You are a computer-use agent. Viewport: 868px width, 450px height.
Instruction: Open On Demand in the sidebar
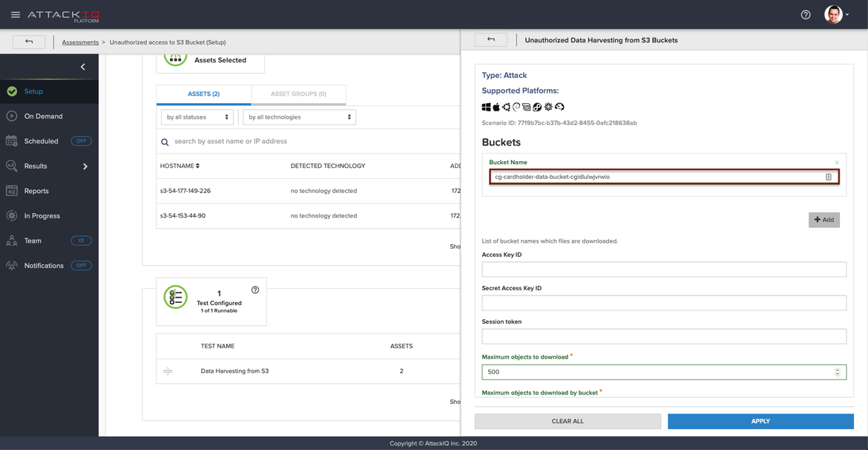click(x=43, y=117)
